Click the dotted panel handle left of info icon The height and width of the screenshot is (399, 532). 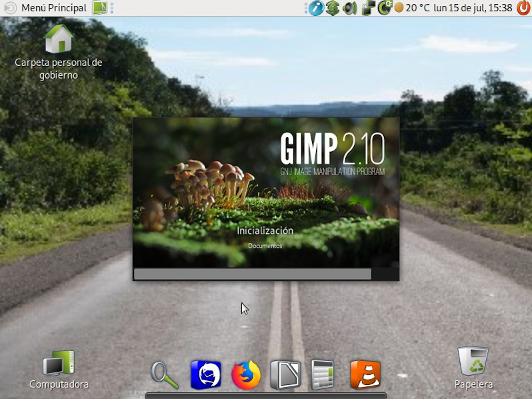point(306,8)
